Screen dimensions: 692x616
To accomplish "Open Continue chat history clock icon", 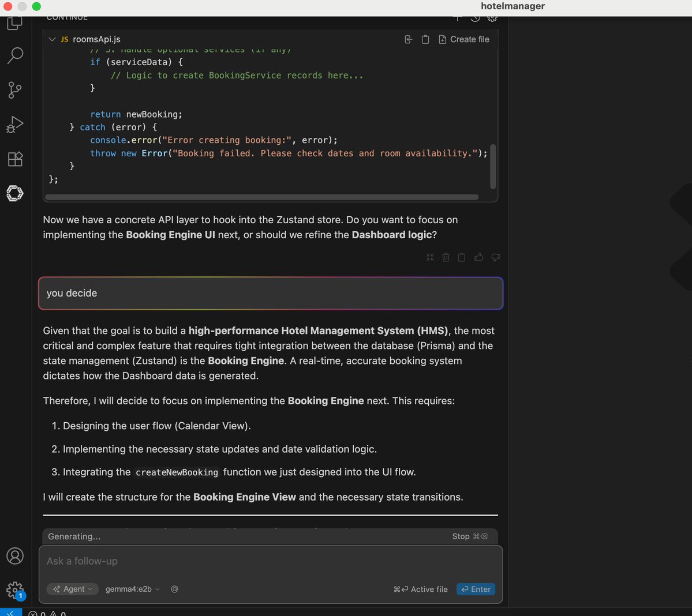I will point(476,18).
